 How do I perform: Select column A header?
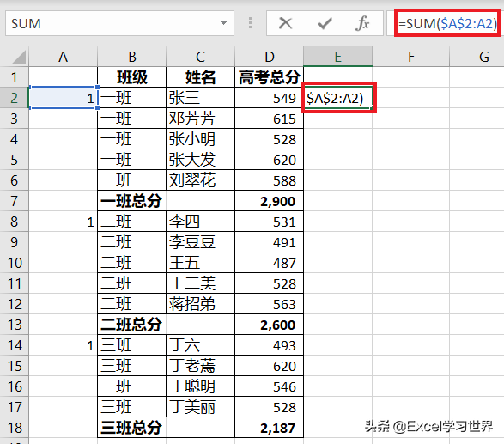click(x=63, y=57)
